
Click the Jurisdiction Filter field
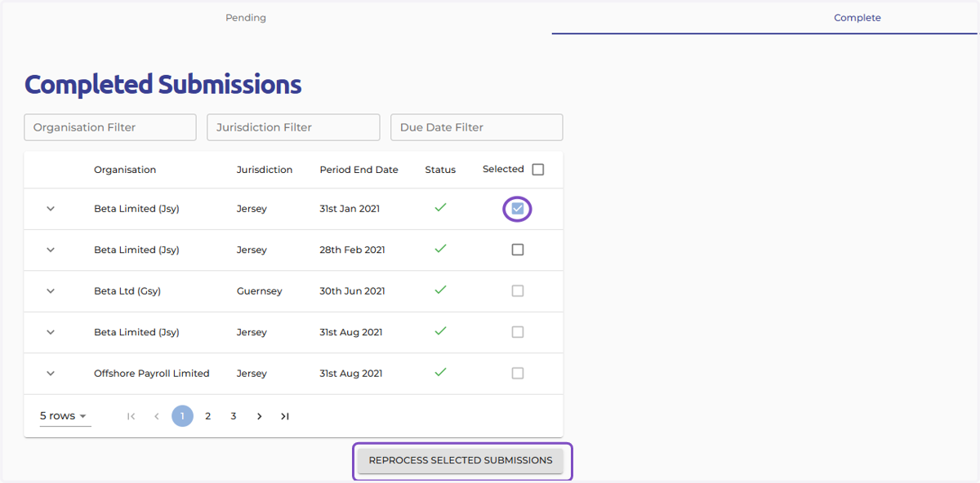(293, 127)
